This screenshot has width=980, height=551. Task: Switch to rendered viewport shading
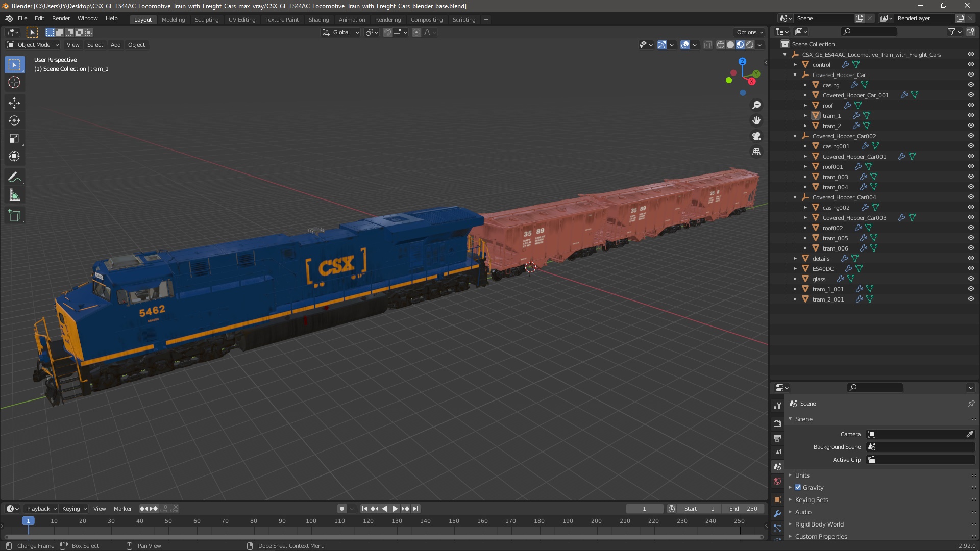point(750,45)
